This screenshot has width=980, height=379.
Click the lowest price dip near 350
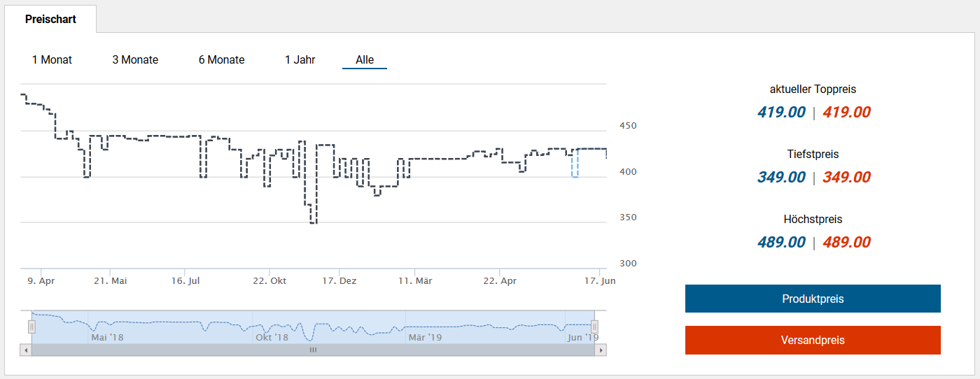[x=313, y=222]
